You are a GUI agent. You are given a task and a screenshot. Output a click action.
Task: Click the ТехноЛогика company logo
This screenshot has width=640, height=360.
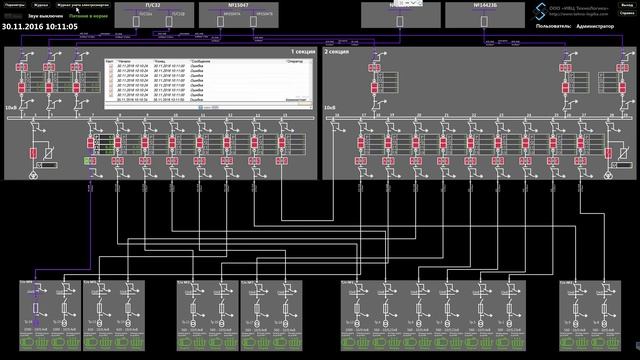[540, 11]
